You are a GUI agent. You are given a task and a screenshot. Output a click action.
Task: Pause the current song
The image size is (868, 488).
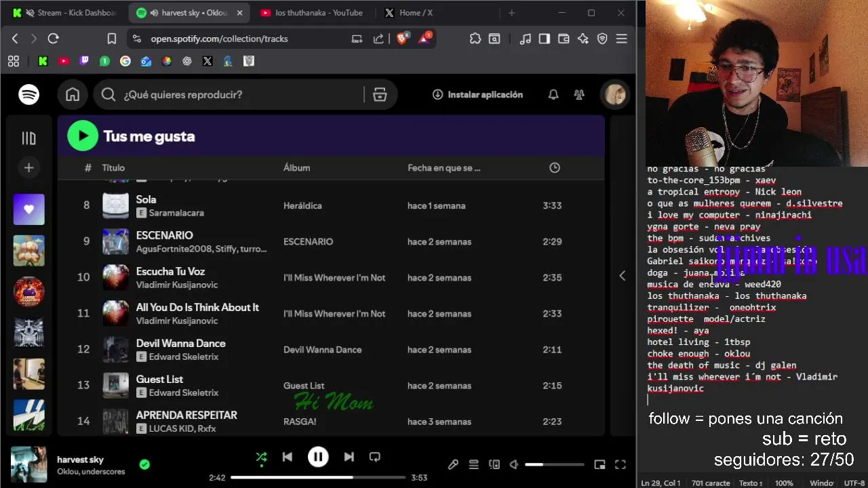tap(318, 457)
